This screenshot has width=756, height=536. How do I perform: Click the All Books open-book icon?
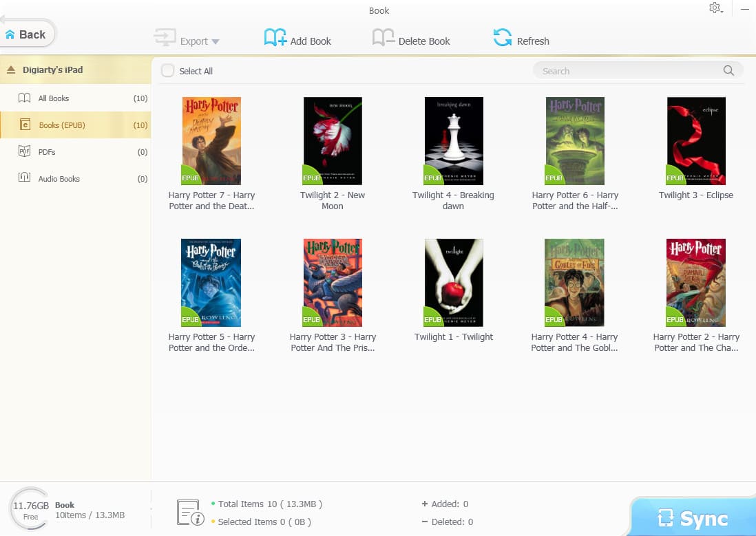[x=24, y=98]
